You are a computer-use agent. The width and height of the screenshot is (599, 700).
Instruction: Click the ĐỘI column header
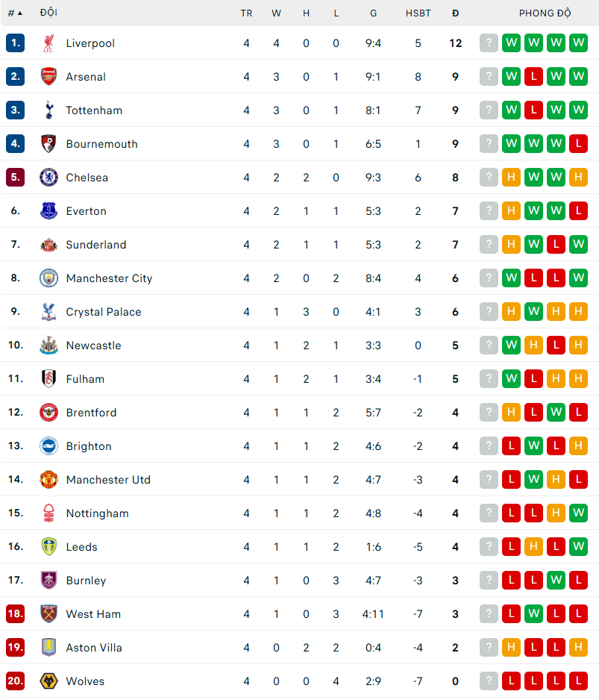[x=48, y=13]
